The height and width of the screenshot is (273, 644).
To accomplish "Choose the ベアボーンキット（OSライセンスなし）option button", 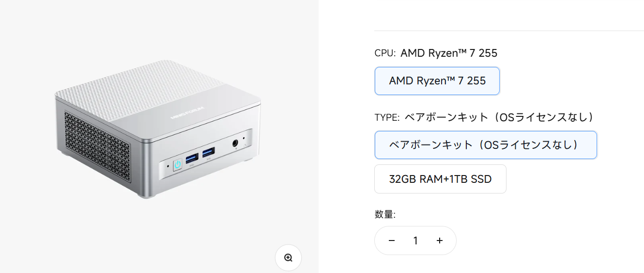I will coord(485,145).
